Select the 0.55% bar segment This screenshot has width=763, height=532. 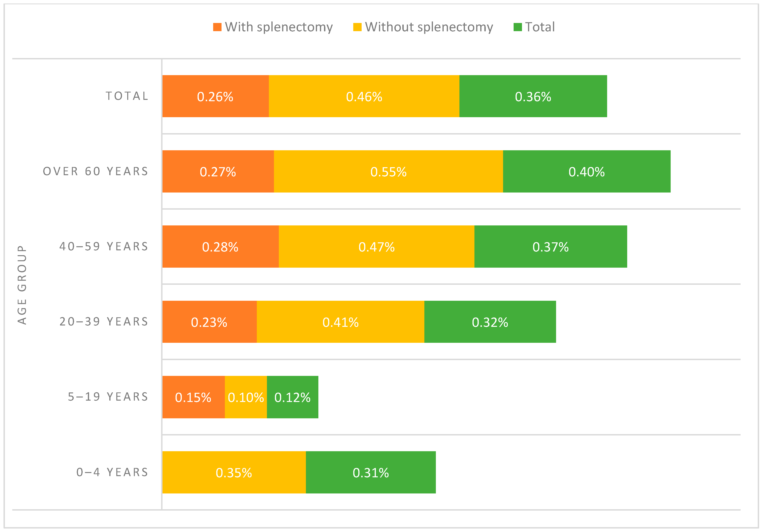tap(388, 171)
